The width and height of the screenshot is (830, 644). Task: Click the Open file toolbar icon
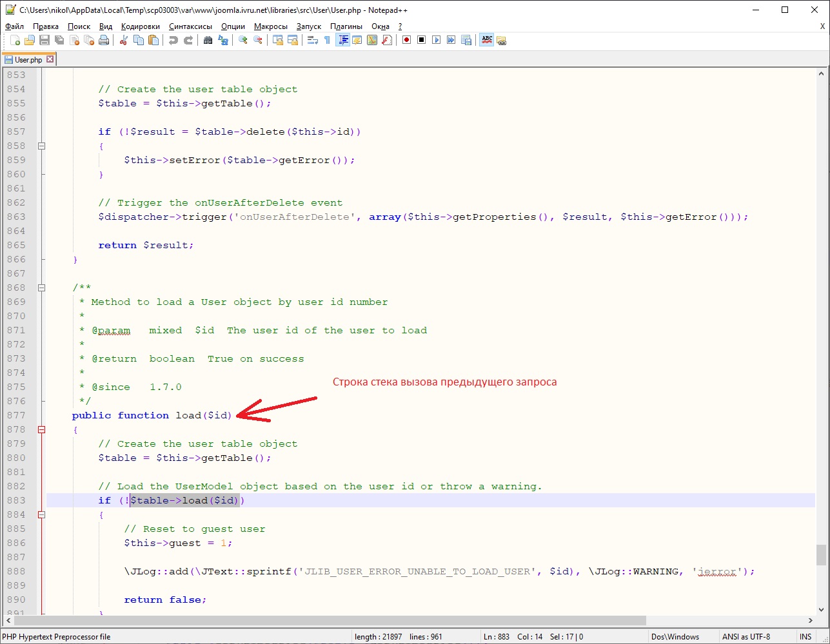(30, 40)
